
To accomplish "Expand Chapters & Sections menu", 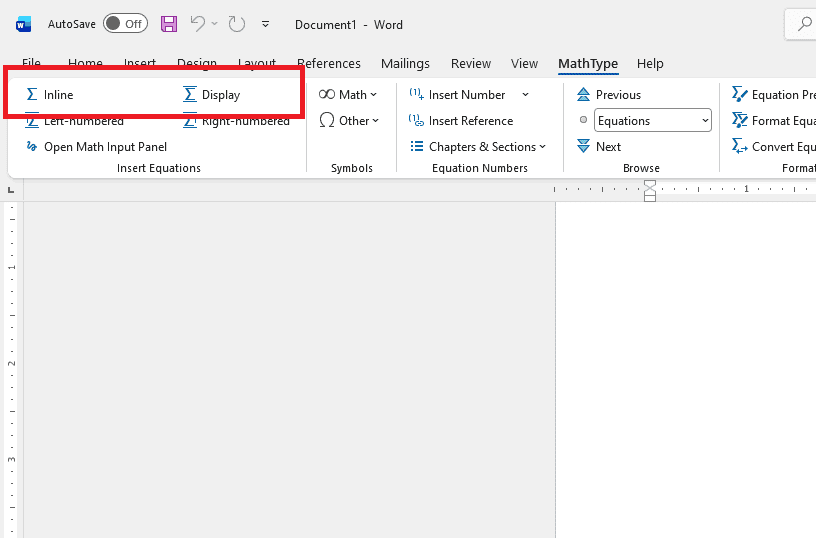I will click(478, 147).
